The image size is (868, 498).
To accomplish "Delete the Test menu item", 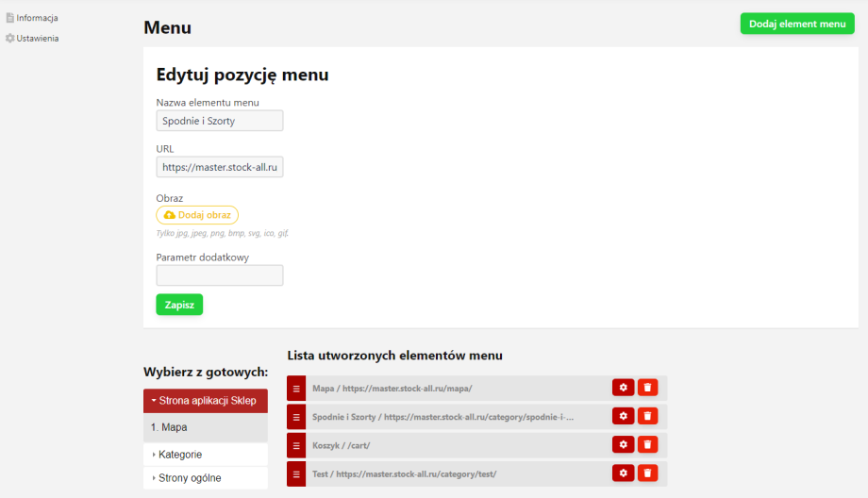I will click(x=647, y=473).
